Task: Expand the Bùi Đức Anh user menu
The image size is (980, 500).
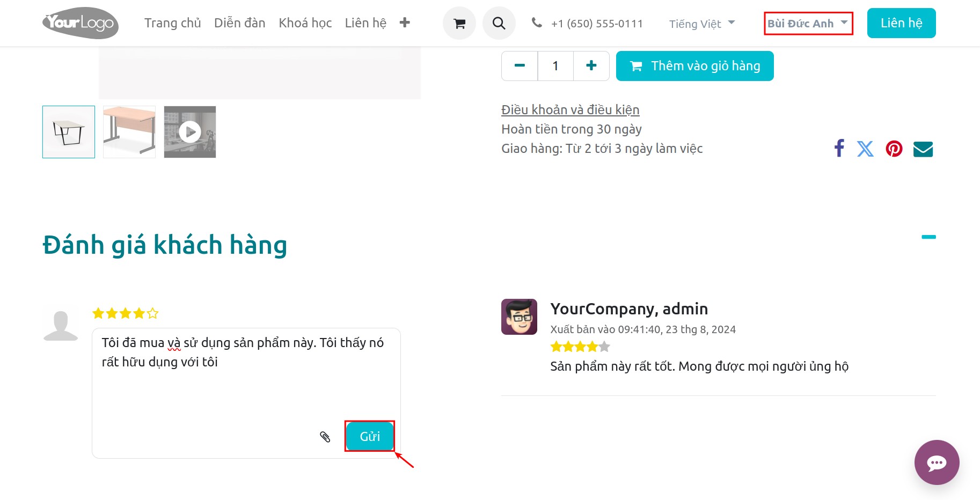Action: [x=808, y=24]
